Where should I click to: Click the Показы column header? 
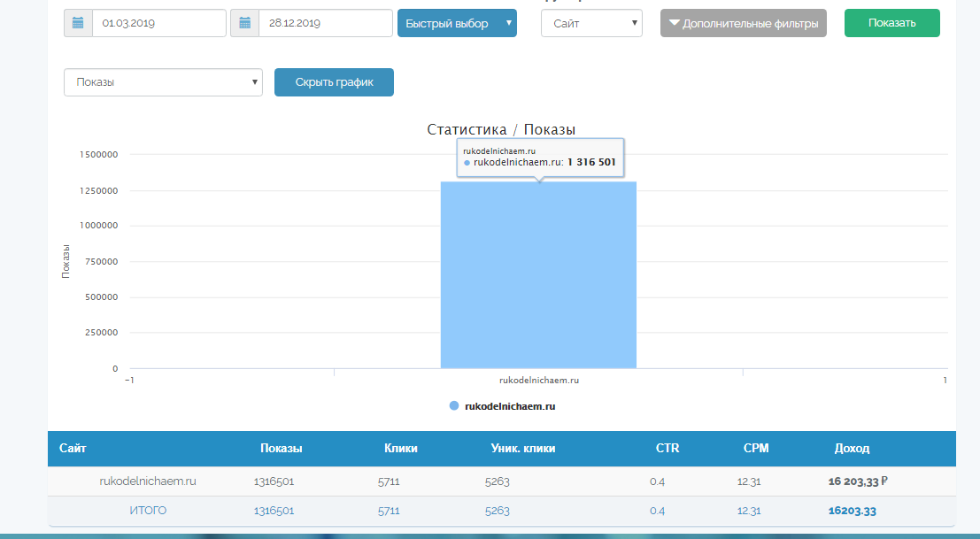(282, 448)
